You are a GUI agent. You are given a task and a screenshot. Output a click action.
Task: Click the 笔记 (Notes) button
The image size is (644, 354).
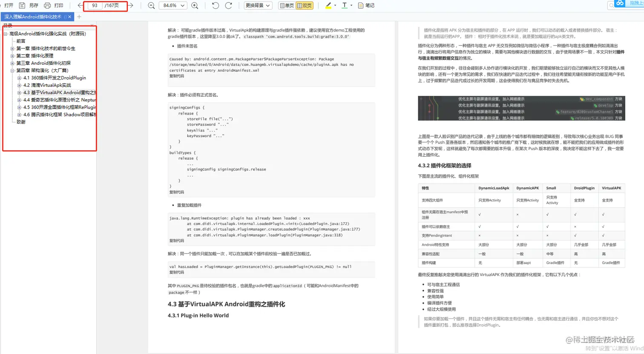(366, 6)
